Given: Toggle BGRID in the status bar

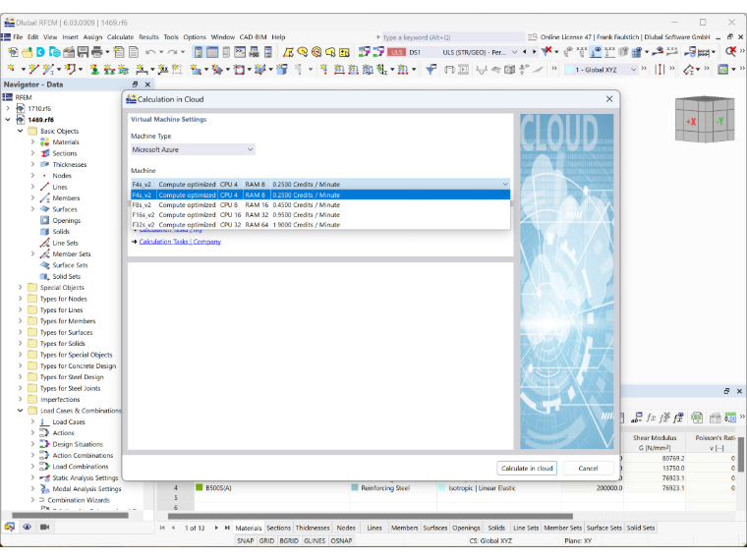Looking at the screenshot, I should click(x=289, y=540).
